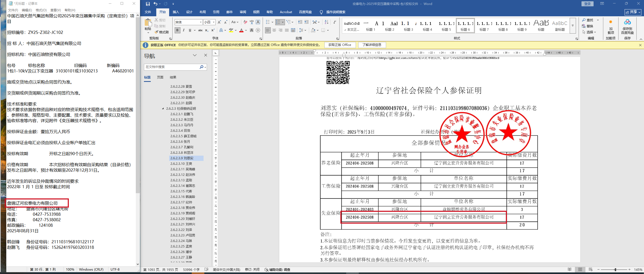Click the zoom slider in status bar
The image size is (644, 274).
[x=615, y=270]
